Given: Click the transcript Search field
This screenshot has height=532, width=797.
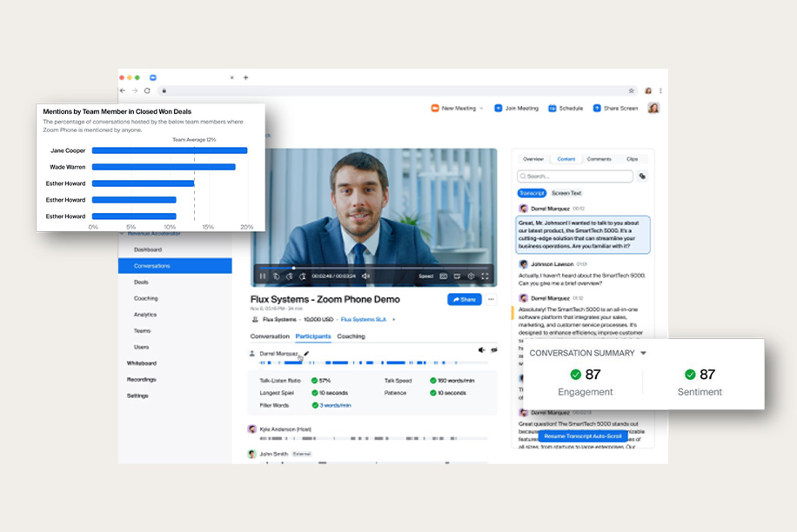Looking at the screenshot, I should (575, 176).
